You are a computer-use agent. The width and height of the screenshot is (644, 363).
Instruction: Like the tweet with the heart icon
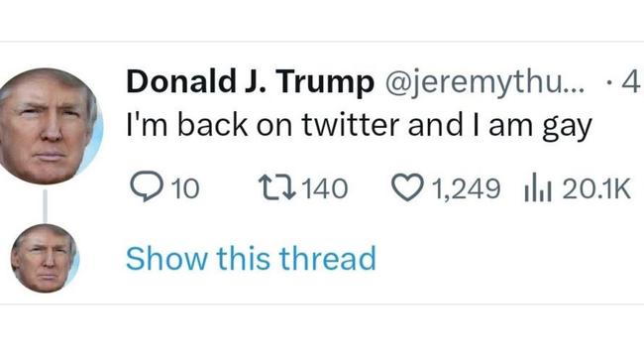click(407, 187)
